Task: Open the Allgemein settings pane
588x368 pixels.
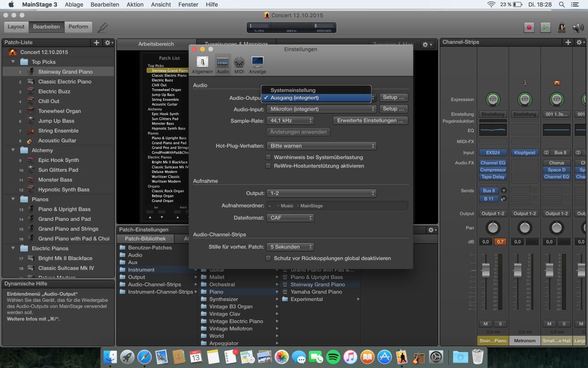Action: tap(202, 64)
